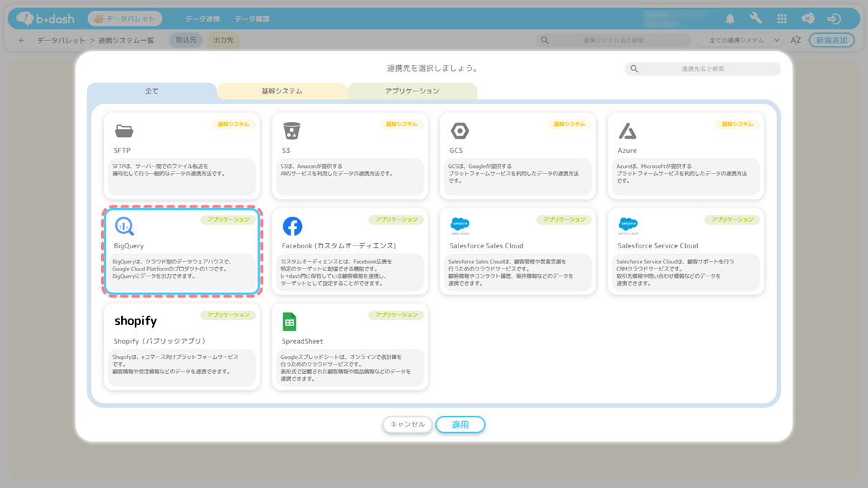Click the Shopify description text
The width and height of the screenshot is (868, 488).
(175, 365)
